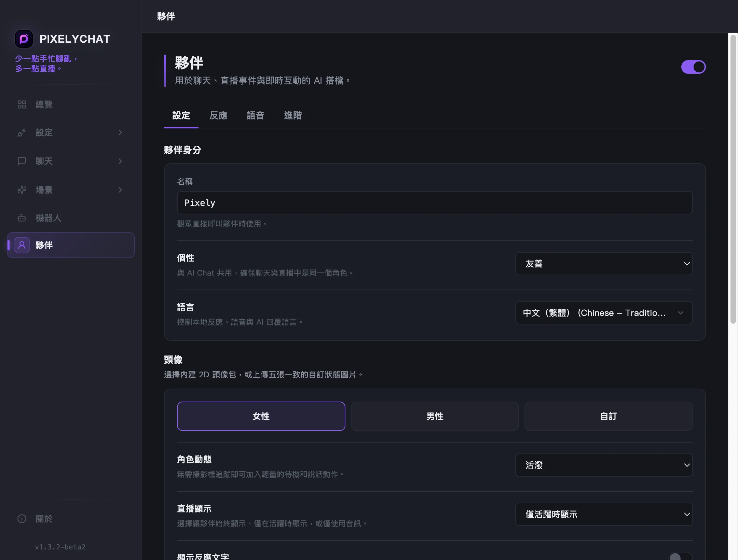Expand the 設定 sidebar submenu chevron
738x560 pixels.
coord(120,132)
